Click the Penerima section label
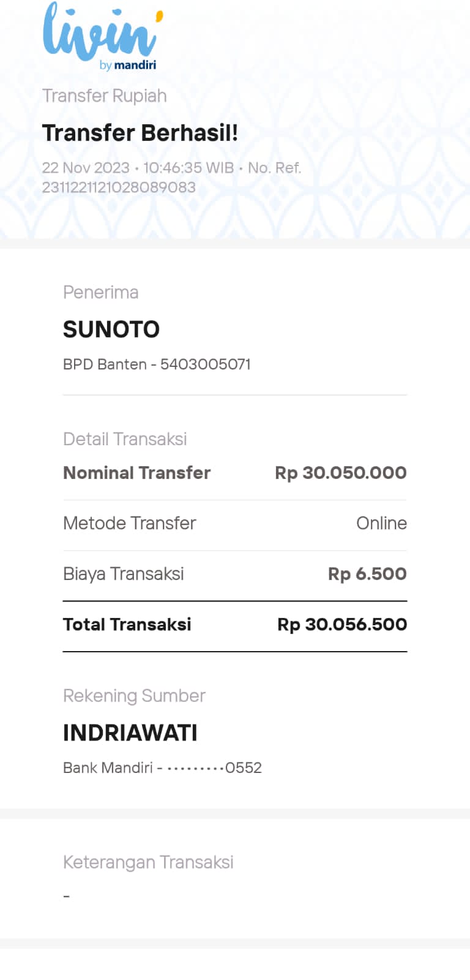Image resolution: width=470 pixels, height=980 pixels. tap(100, 293)
